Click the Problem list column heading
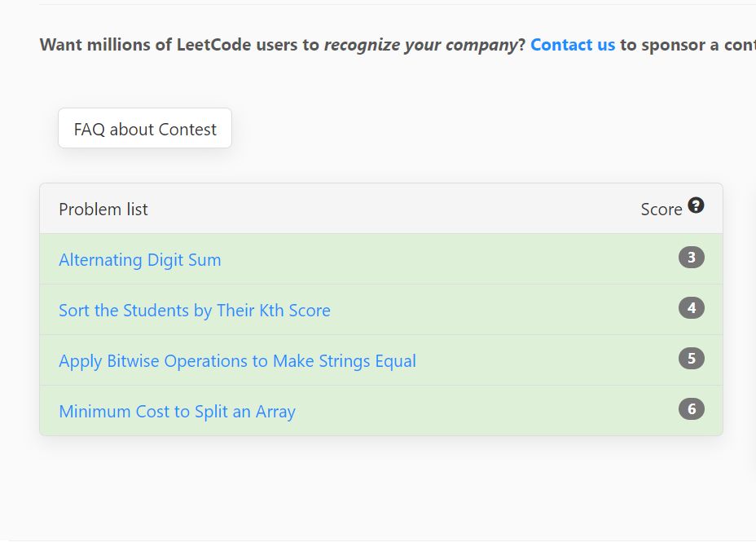 pyautogui.click(x=103, y=210)
